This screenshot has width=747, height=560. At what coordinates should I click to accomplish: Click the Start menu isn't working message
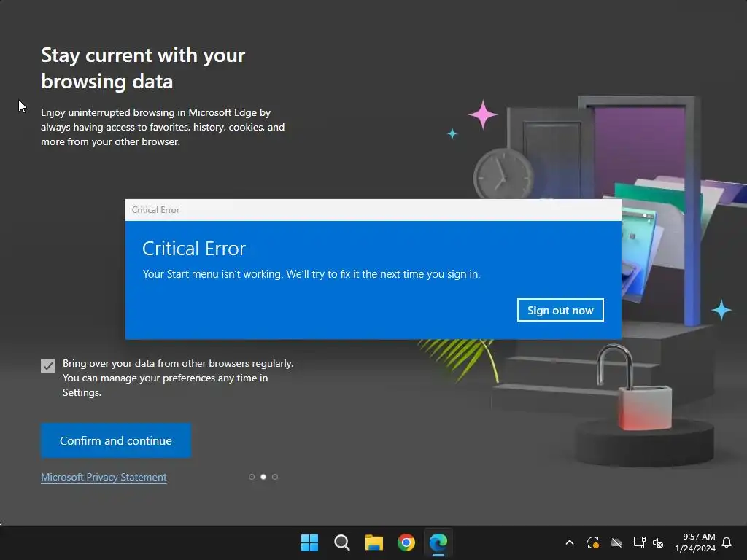click(x=311, y=274)
